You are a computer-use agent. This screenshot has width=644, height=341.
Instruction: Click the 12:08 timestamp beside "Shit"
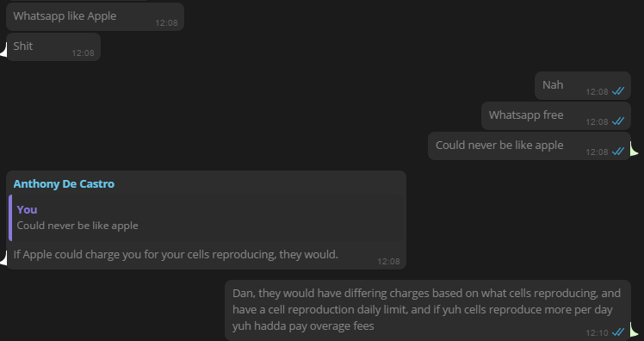click(83, 53)
